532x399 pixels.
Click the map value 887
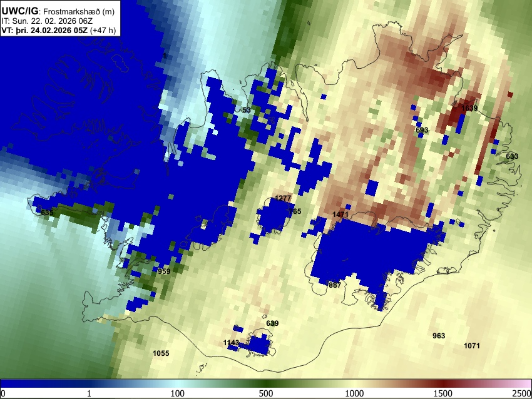(x=335, y=285)
